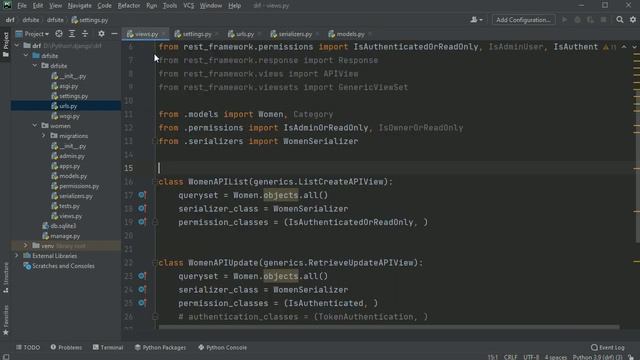Viewport: 640px width, 360px height.
Task: Open Python Console tool window
Action: click(x=222, y=347)
